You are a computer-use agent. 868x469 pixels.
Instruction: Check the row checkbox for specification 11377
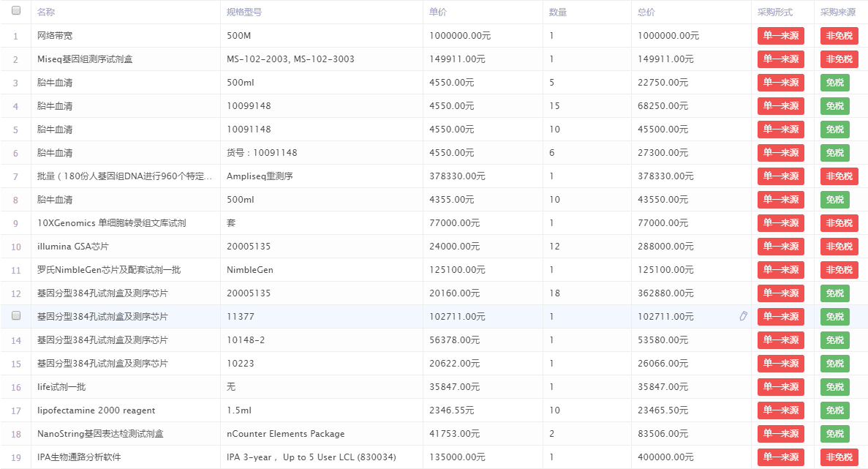(16, 315)
